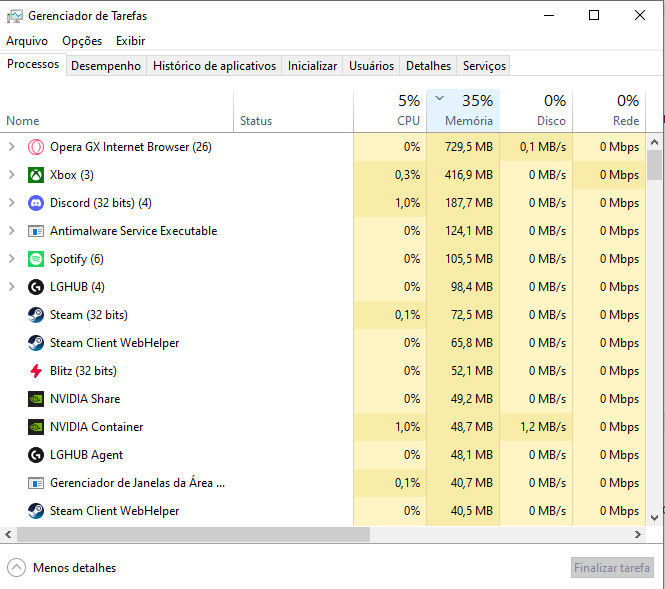Click the Spotify process icon
665x589 pixels.
click(x=36, y=259)
